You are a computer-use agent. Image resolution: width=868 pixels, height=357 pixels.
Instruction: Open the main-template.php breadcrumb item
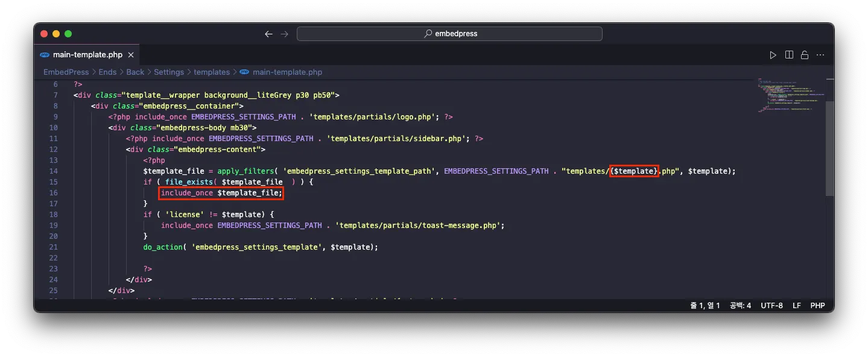pyautogui.click(x=287, y=72)
